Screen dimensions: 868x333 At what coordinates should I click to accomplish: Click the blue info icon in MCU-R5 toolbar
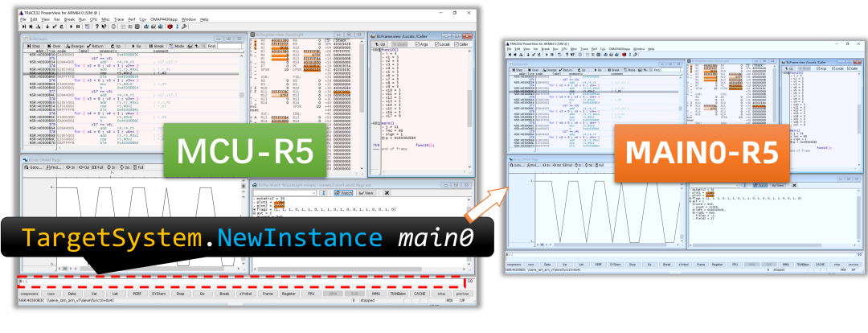tap(177, 27)
